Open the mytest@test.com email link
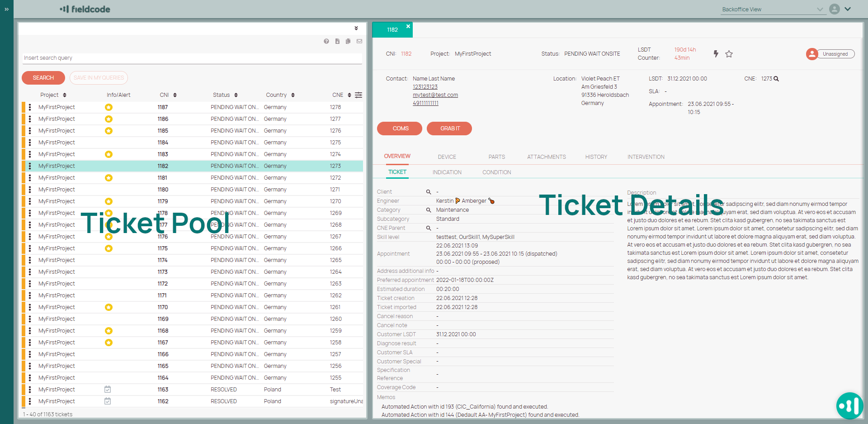The image size is (868, 424). 435,95
